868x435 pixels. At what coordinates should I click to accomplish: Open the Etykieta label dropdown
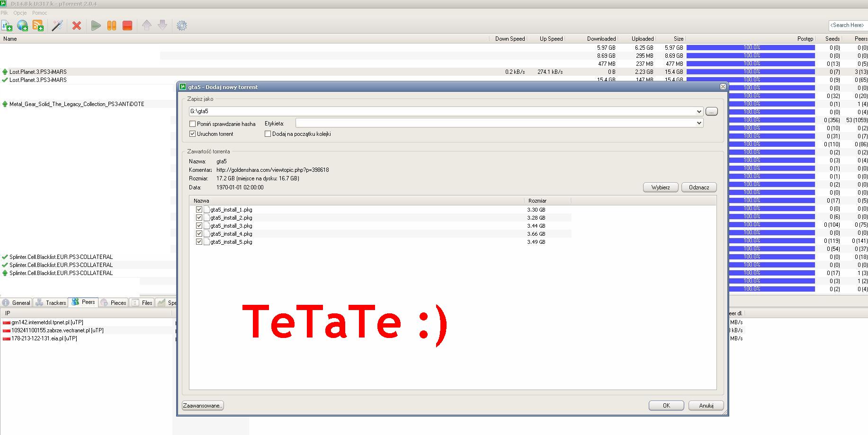click(x=699, y=123)
